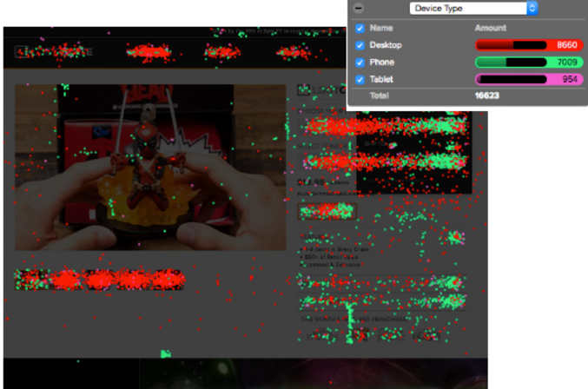Click the Amount column header
Image resolution: width=588 pixels, height=389 pixels.
click(490, 29)
